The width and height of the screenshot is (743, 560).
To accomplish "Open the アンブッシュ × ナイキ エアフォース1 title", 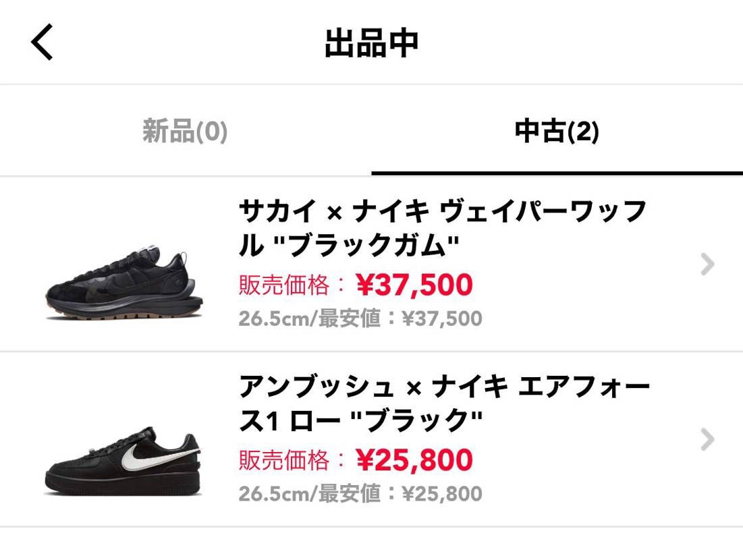I will tap(445, 403).
